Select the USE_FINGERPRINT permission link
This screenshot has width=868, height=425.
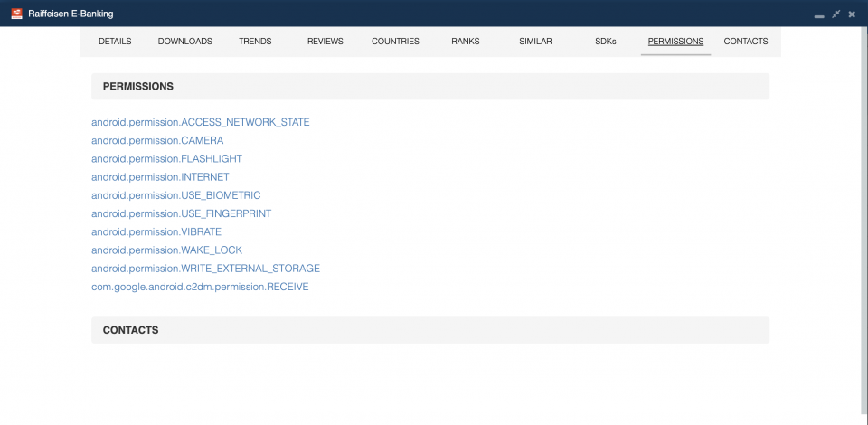point(182,213)
